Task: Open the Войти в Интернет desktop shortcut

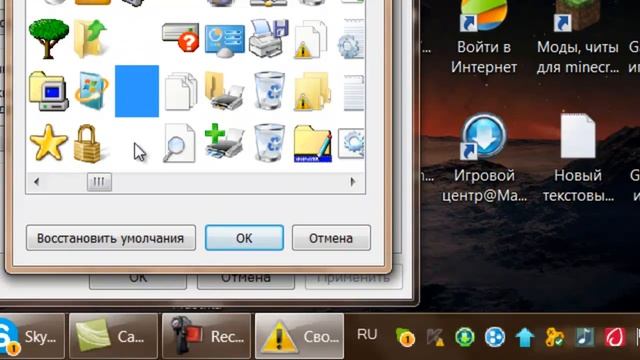Action: tap(484, 38)
